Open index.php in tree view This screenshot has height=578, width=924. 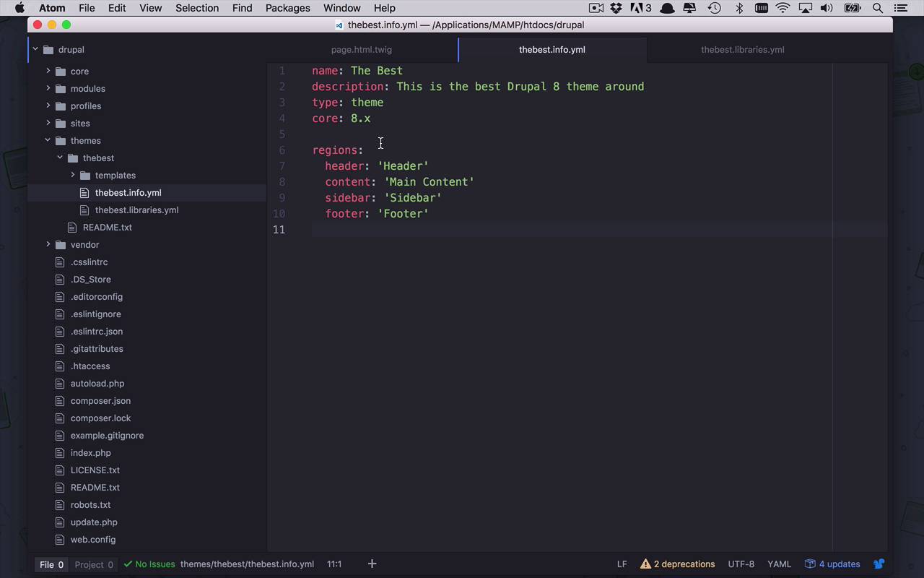point(90,452)
